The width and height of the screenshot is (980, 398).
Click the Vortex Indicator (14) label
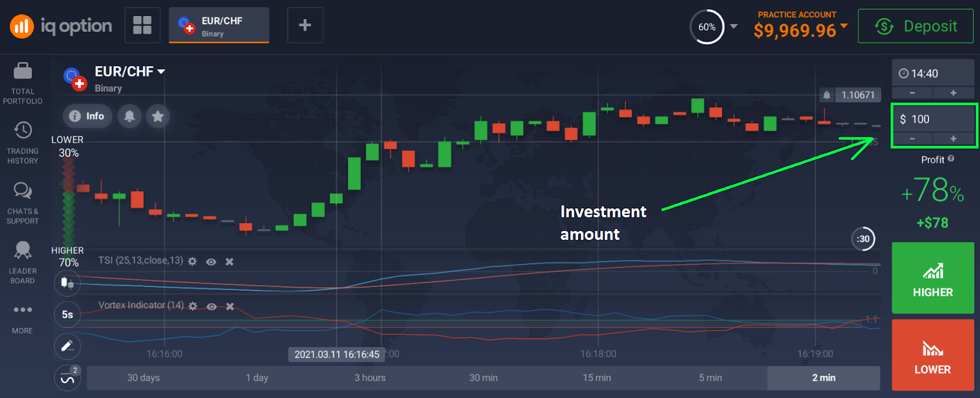click(x=141, y=305)
